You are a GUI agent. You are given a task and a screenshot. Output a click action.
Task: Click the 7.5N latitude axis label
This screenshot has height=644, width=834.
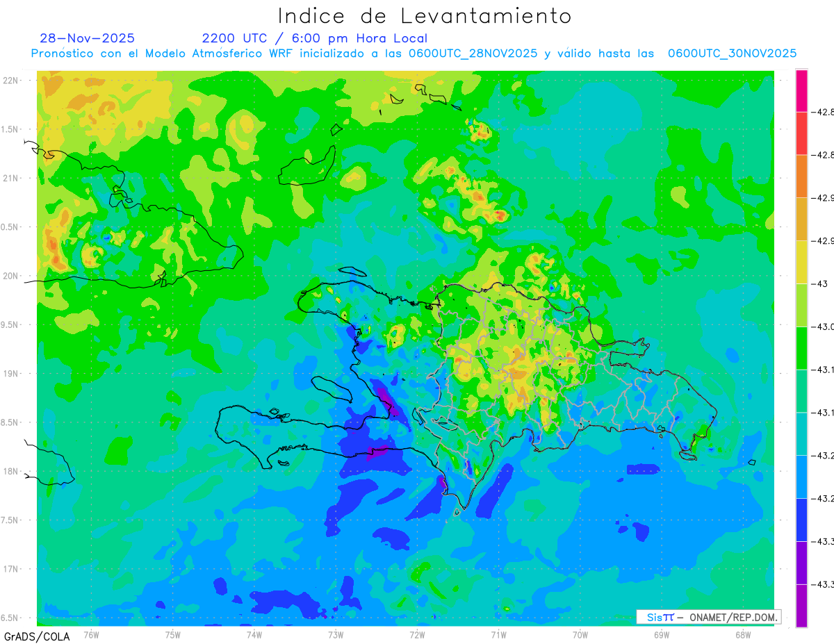coord(10,520)
